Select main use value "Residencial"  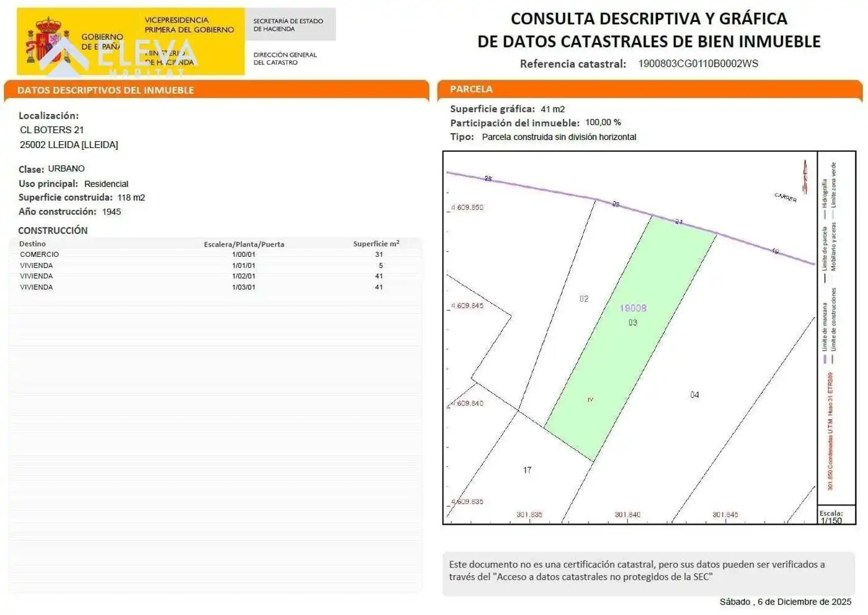106,183
